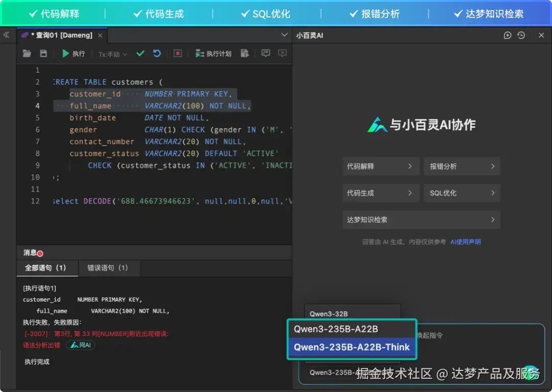Click the DECODE select statement on line 12
Screen dimensions: 552x392
pos(173,201)
